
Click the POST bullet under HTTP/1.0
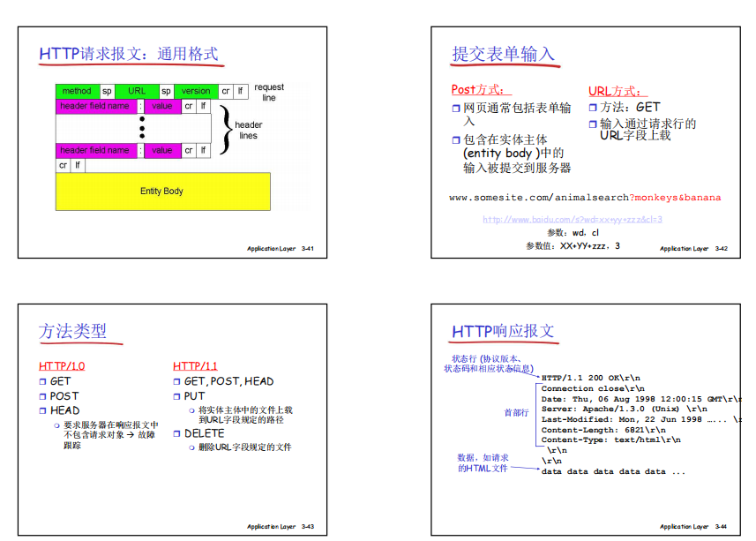(59, 396)
